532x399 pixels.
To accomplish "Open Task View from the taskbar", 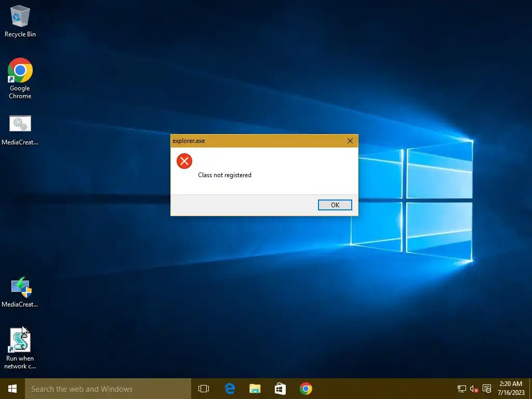I will pyautogui.click(x=204, y=389).
